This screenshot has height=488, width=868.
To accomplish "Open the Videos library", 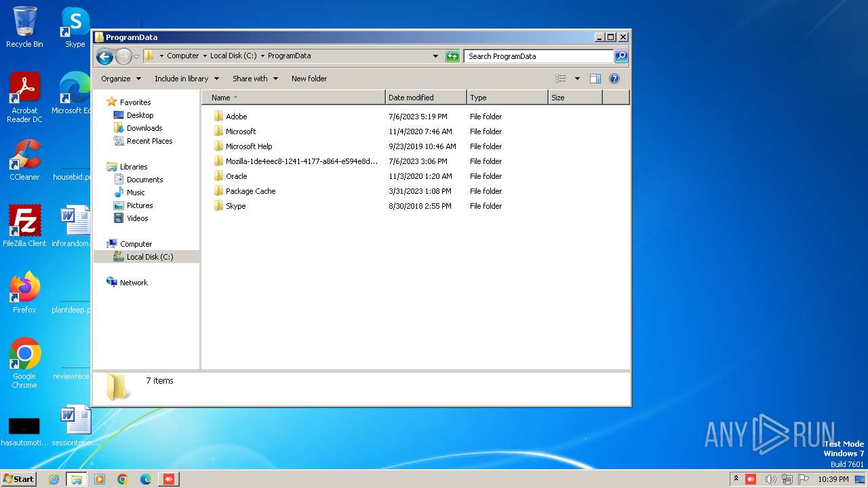I will (137, 218).
